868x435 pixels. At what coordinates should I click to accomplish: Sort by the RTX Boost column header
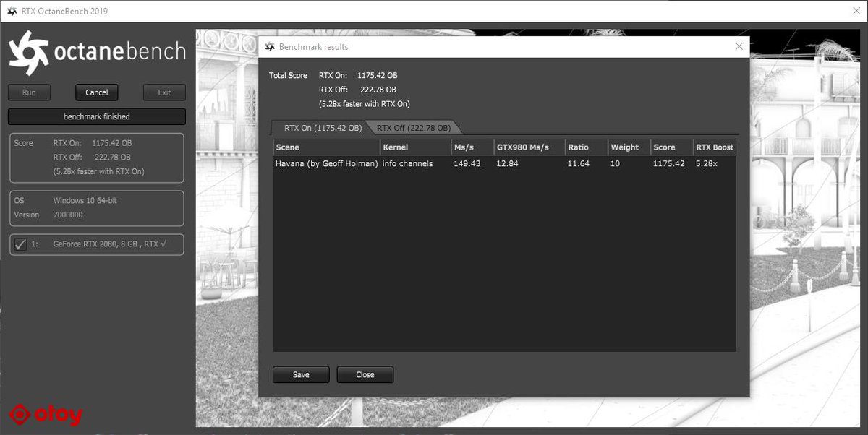point(715,147)
